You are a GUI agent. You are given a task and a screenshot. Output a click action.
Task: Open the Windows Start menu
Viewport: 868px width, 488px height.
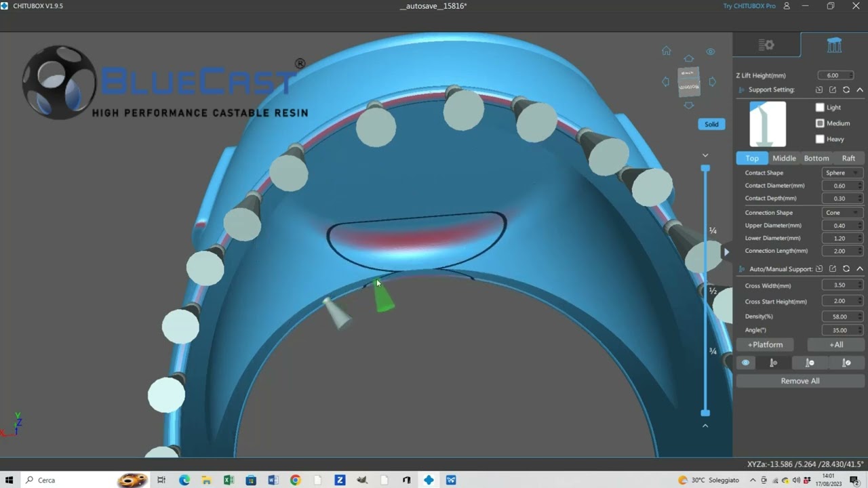(9, 480)
